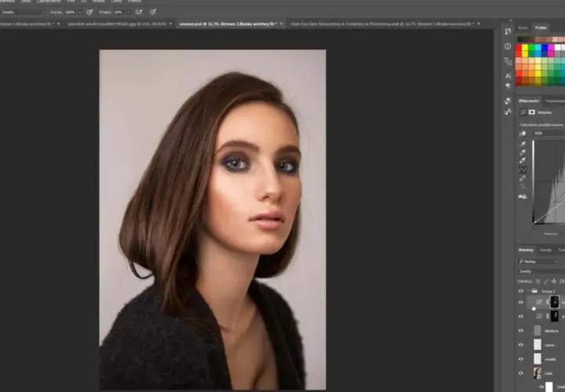Click the opacity (Krycie) value field
Screen dimensions: 565x392
[71, 13]
